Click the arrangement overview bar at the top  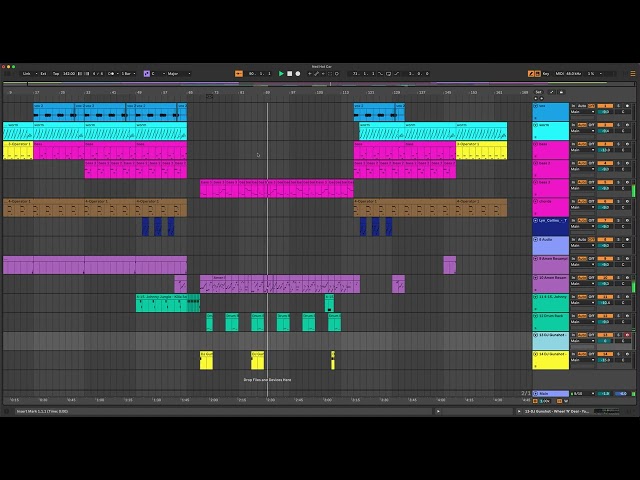(319, 84)
